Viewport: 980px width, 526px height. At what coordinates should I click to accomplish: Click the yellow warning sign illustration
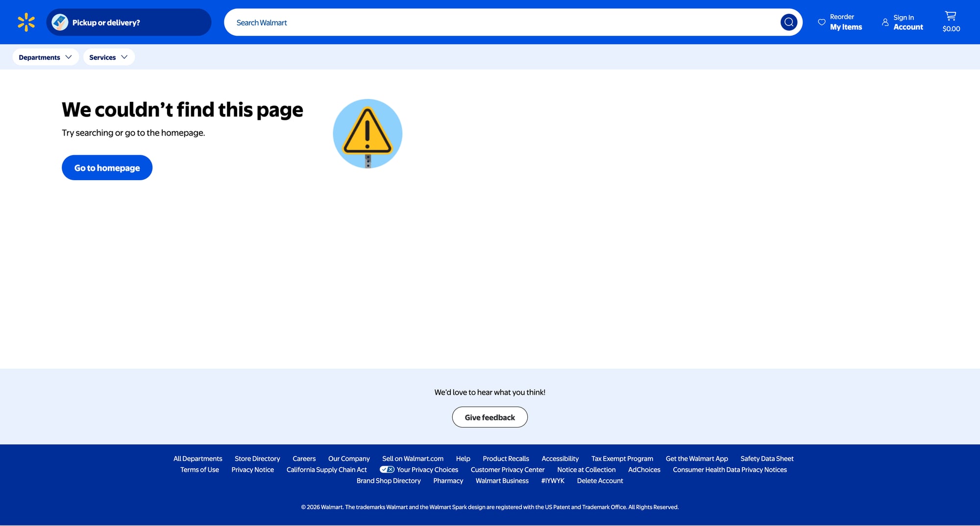tap(367, 133)
